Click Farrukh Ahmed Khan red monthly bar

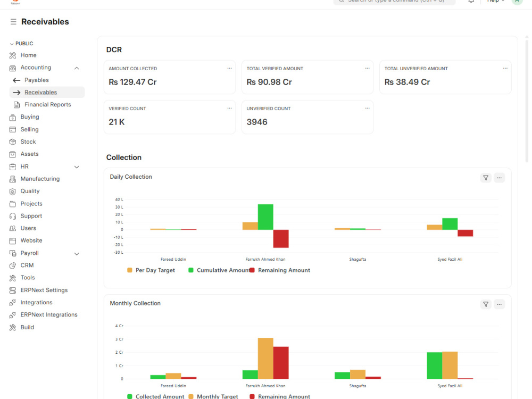(x=281, y=363)
